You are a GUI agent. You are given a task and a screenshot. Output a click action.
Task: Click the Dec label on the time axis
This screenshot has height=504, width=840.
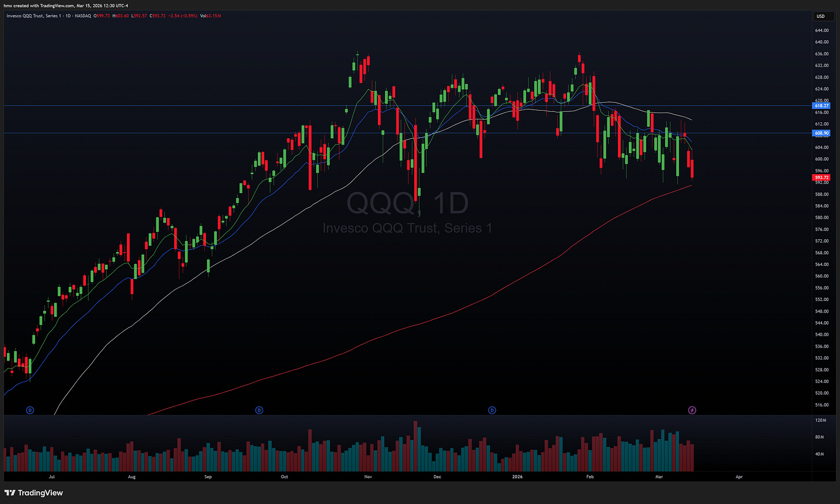point(437,477)
